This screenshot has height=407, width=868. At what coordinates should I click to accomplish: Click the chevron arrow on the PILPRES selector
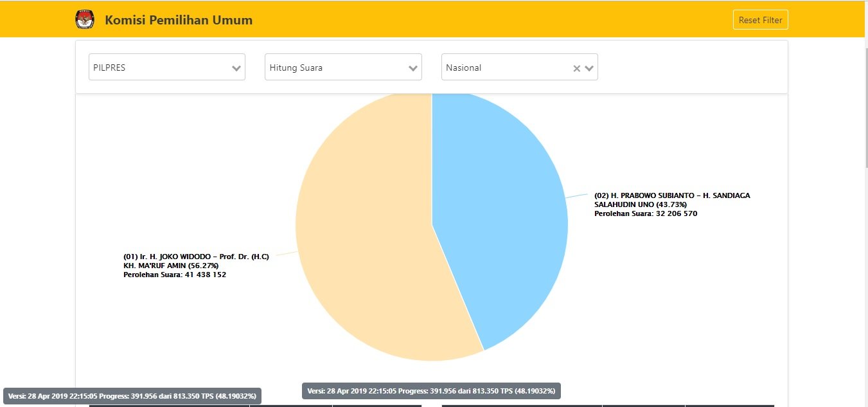pyautogui.click(x=236, y=68)
